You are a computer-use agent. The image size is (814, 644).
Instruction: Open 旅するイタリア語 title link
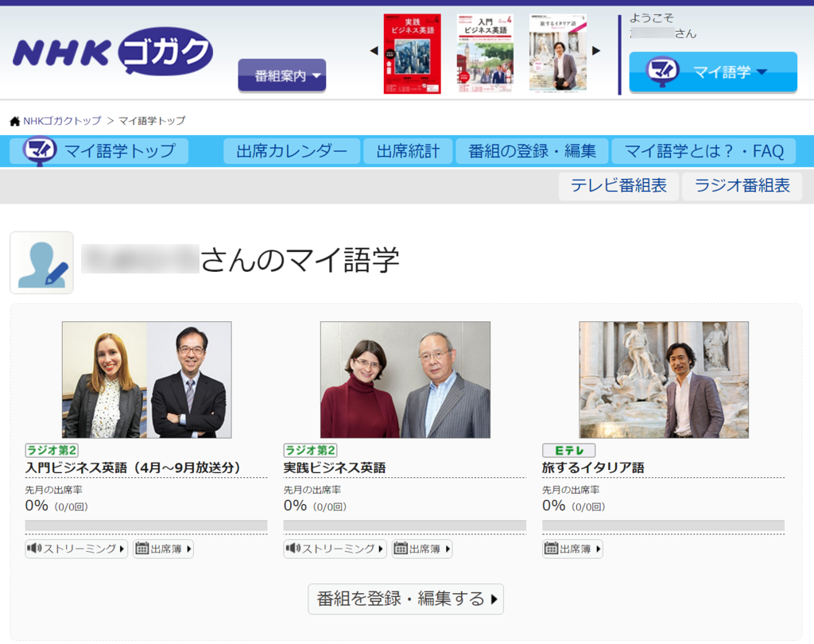coord(593,467)
